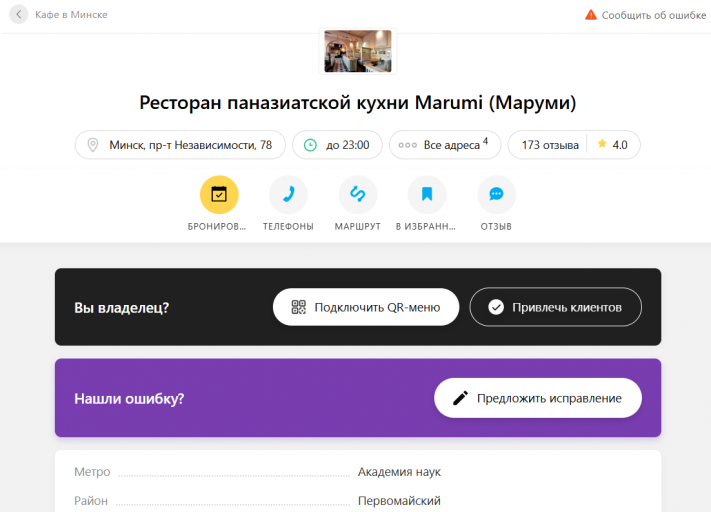Click the green clock icon

(310, 145)
